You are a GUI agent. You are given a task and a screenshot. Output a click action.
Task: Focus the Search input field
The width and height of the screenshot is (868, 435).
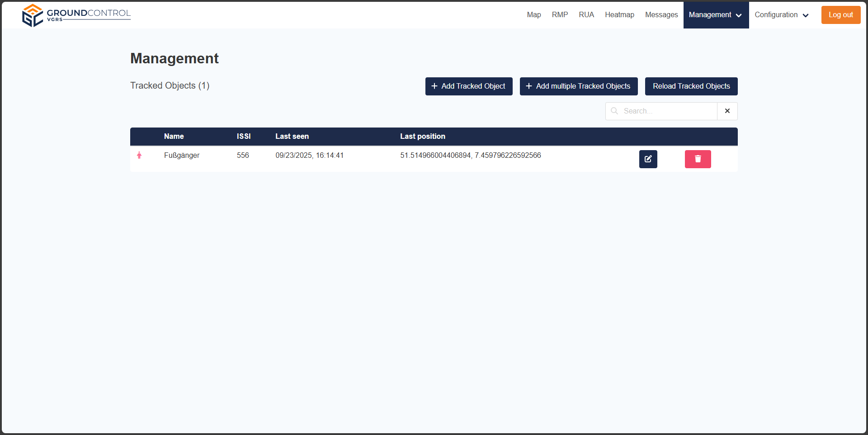pos(667,111)
